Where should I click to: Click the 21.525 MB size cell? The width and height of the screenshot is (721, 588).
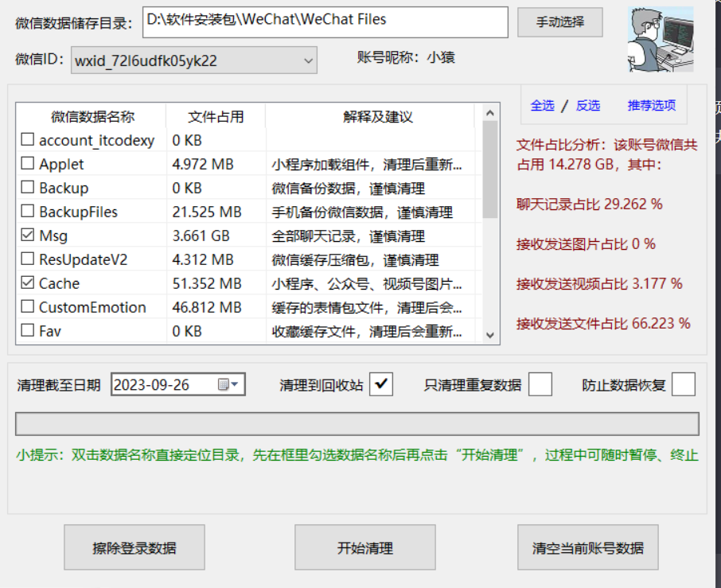pos(207,212)
